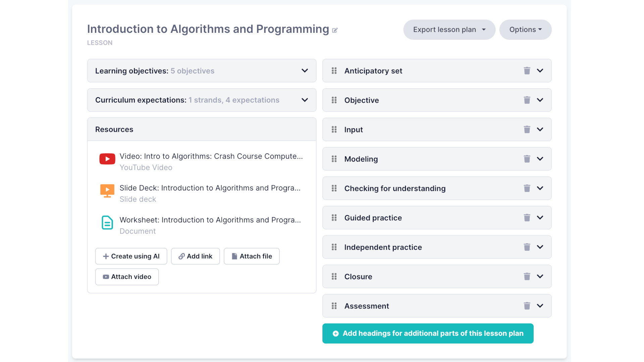
Task: Click the Guided practice drag handle
Action: tap(334, 218)
